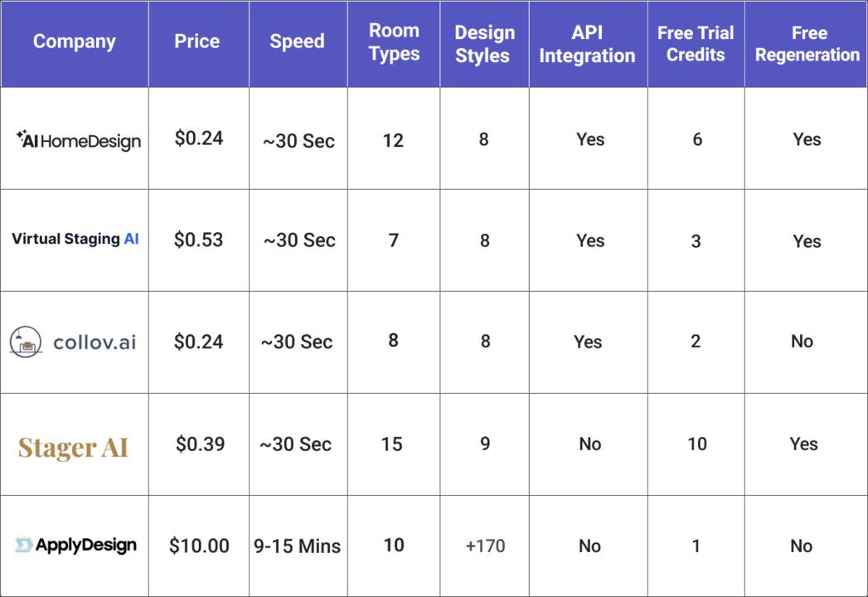Click the Room Types column header

point(394,42)
